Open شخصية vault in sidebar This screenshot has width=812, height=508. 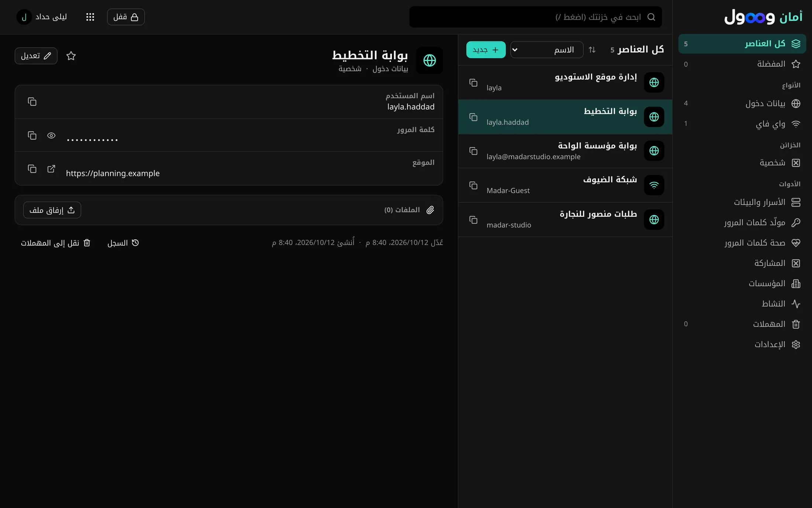742,163
